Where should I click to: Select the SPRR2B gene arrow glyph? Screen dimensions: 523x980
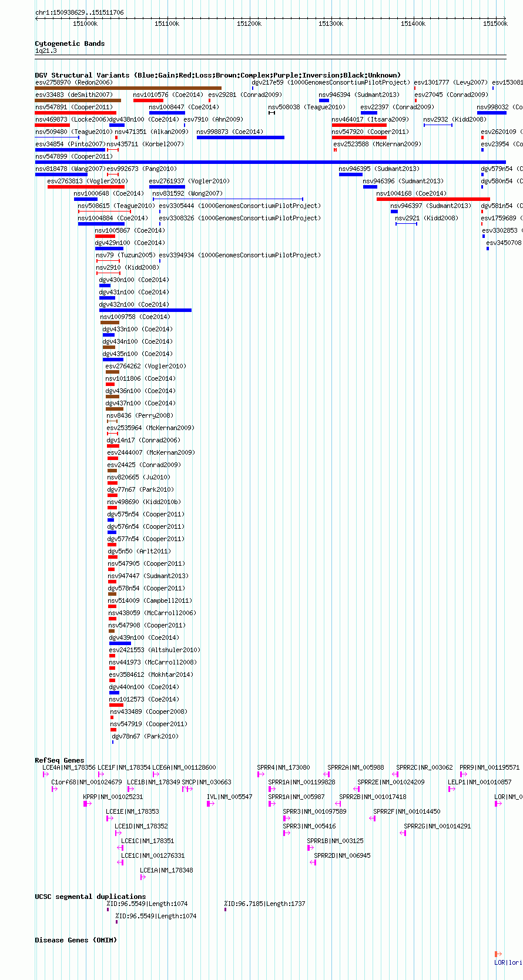point(338,804)
